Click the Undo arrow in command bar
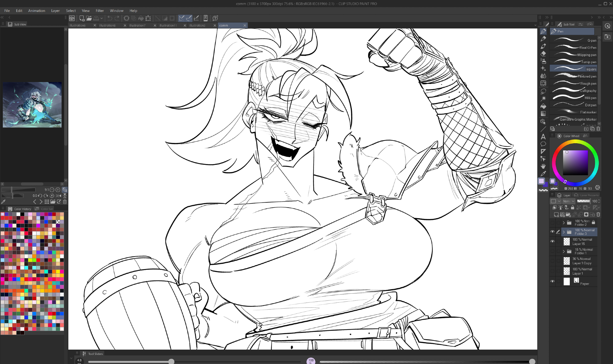This screenshot has width=613, height=364. [109, 18]
